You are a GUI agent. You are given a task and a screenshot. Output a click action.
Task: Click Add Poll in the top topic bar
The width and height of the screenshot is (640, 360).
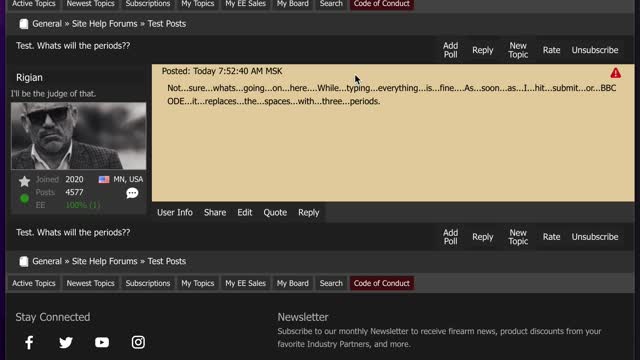pyautogui.click(x=451, y=50)
